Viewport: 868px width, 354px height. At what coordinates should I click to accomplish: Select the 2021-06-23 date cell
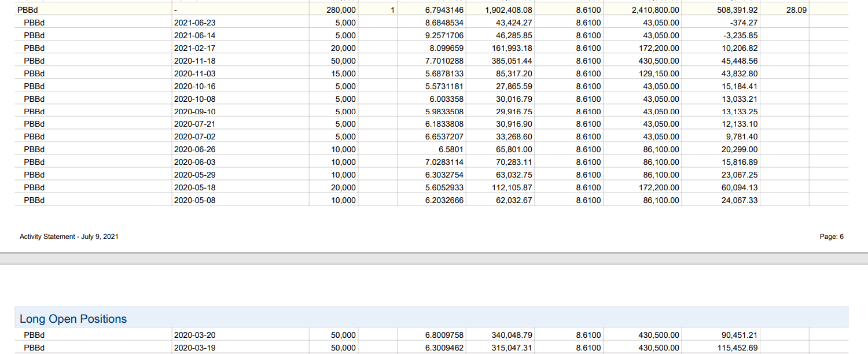[x=194, y=23]
